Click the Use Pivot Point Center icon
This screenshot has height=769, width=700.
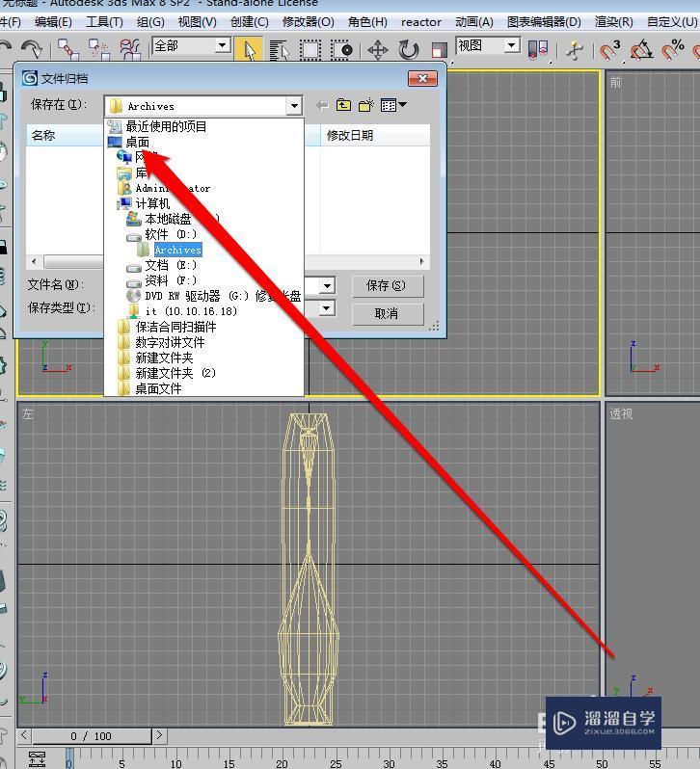(538, 49)
